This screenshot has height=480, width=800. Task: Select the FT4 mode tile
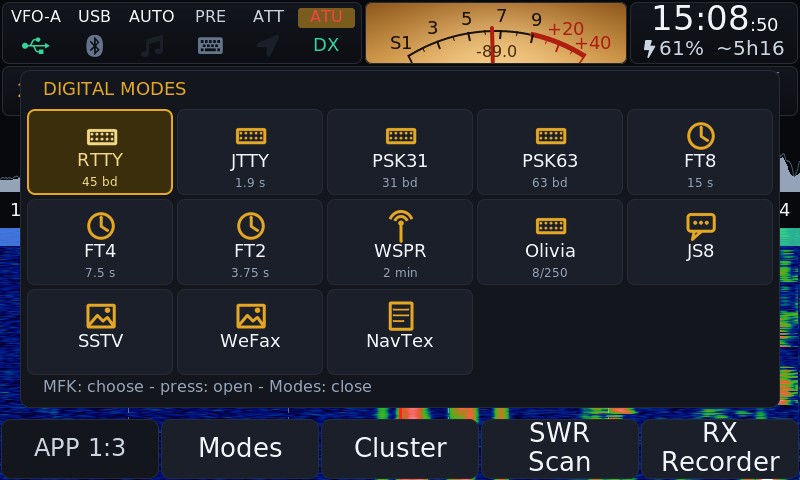coord(100,242)
